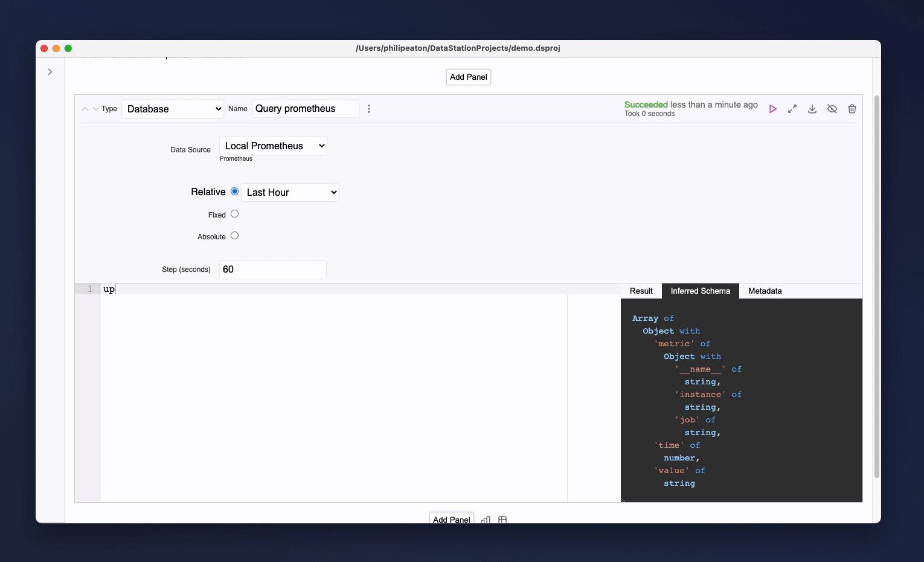This screenshot has height=562, width=924.
Task: Click the 'Data Source' label
Action: click(190, 150)
